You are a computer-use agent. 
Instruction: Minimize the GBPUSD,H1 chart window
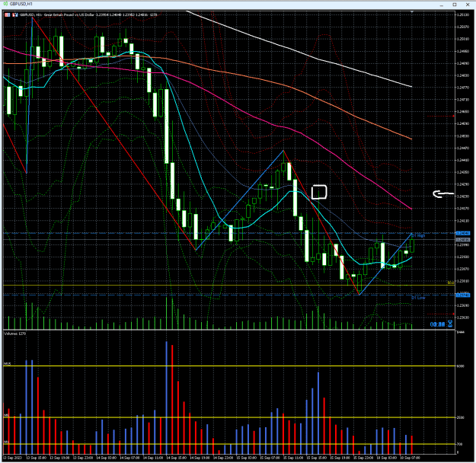click(442, 5)
